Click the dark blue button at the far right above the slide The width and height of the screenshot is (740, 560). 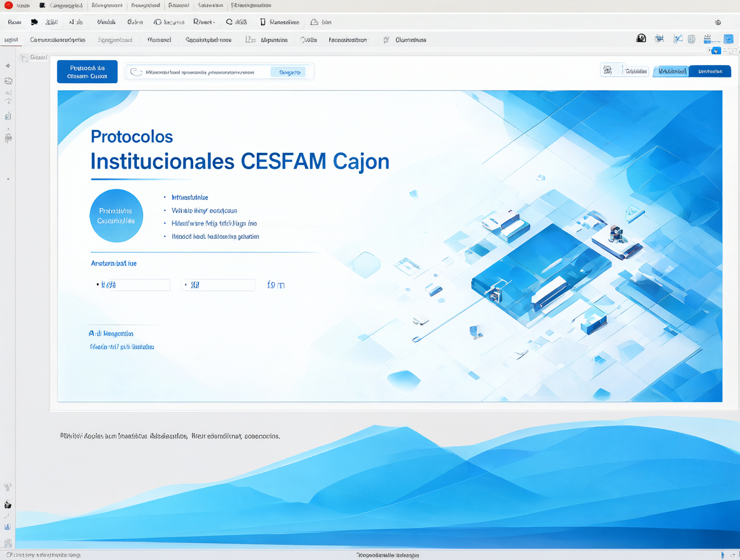(710, 71)
